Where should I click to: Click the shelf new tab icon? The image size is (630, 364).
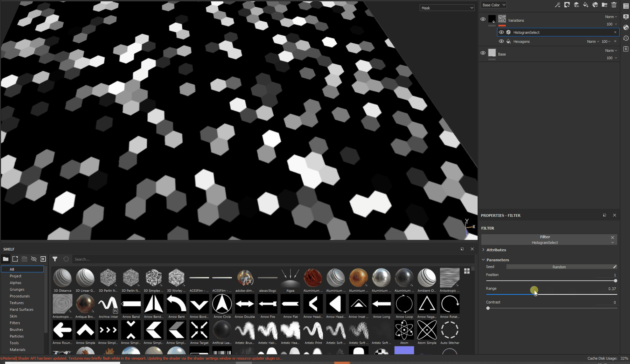click(x=15, y=259)
